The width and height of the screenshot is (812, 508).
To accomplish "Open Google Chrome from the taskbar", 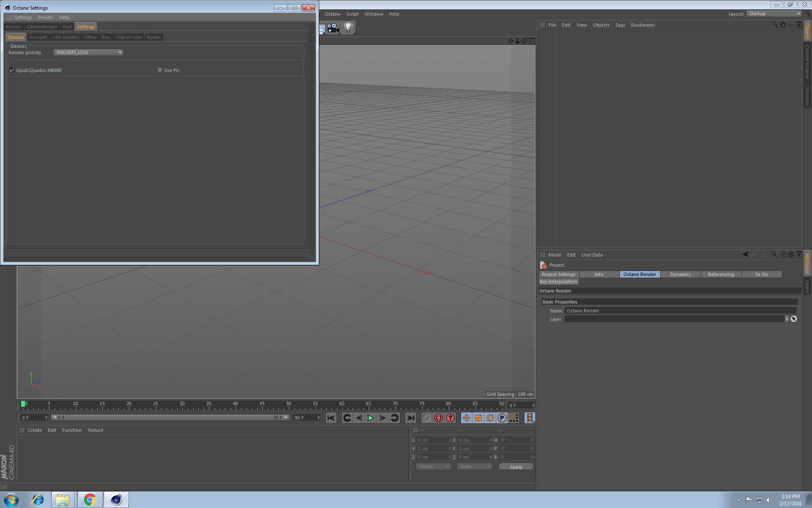I will click(x=90, y=500).
